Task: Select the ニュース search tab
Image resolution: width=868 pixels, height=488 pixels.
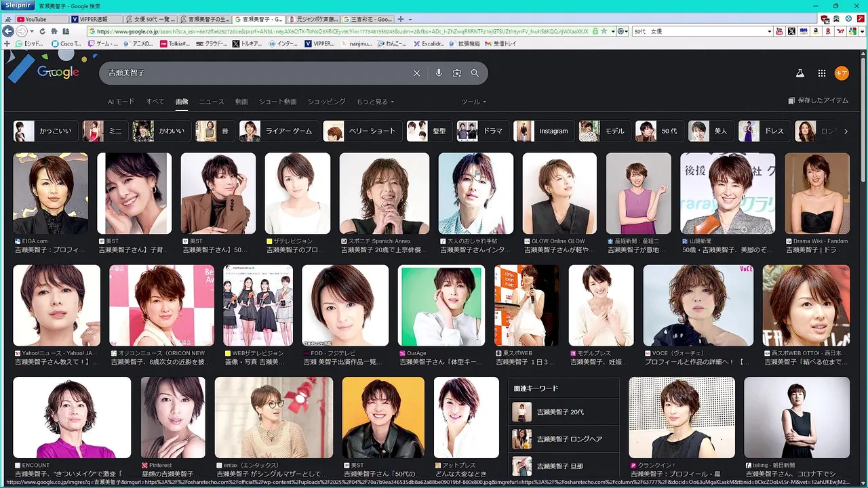Action: [212, 102]
